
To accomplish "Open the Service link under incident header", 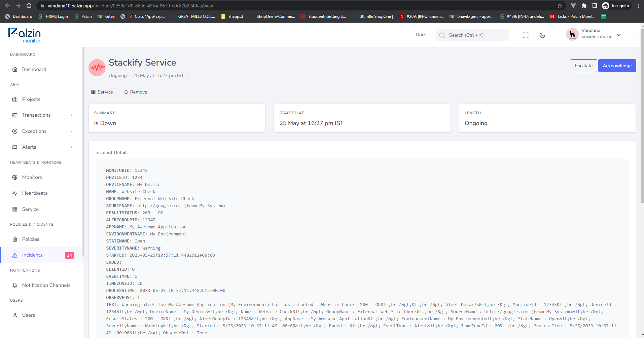I will pyautogui.click(x=102, y=92).
